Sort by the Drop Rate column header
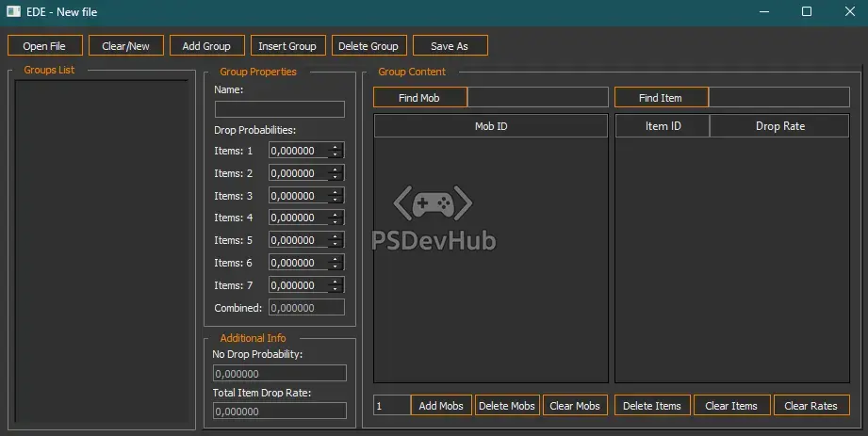This screenshot has width=868, height=436. pyautogui.click(x=779, y=126)
